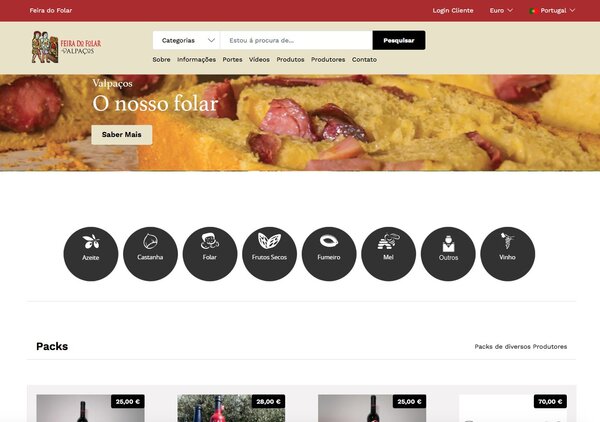Open the Fumeiro category icon
This screenshot has height=422, width=600.
329,254
